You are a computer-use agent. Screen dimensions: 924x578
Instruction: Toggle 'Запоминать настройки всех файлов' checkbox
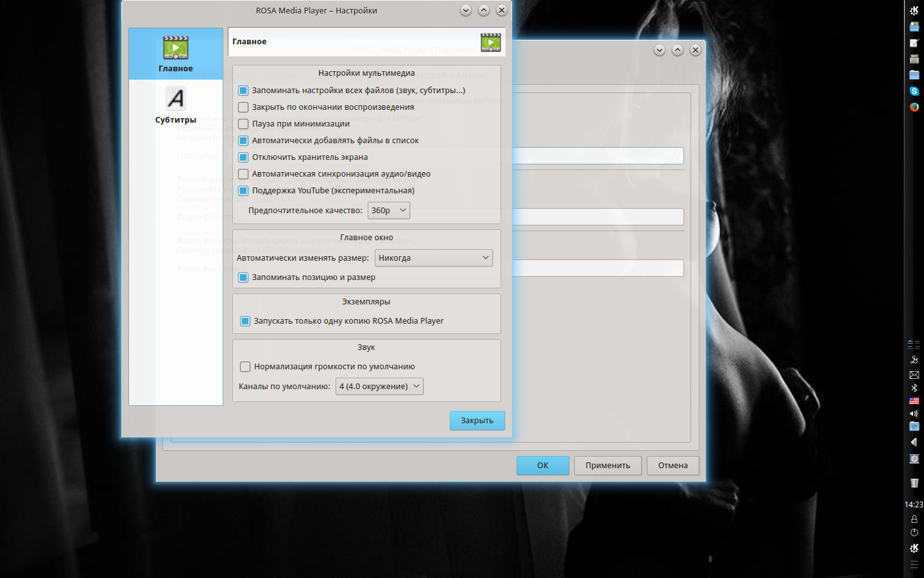243,91
